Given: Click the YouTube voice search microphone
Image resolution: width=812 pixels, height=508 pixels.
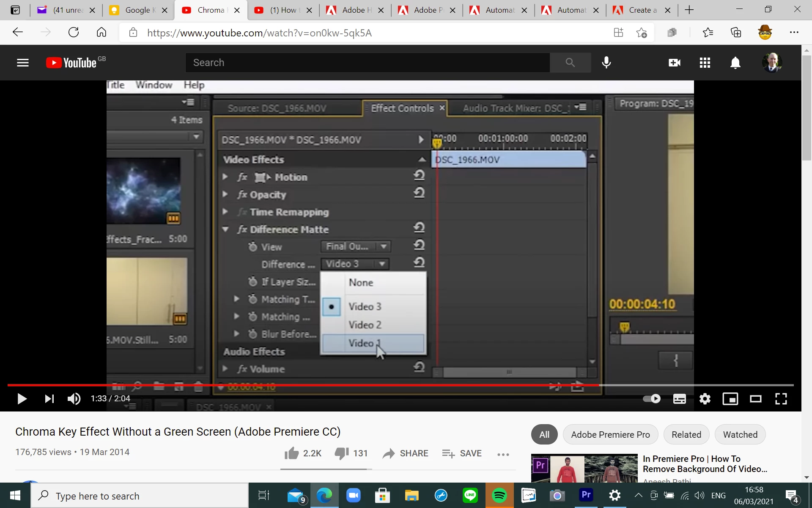Looking at the screenshot, I should pos(606,63).
